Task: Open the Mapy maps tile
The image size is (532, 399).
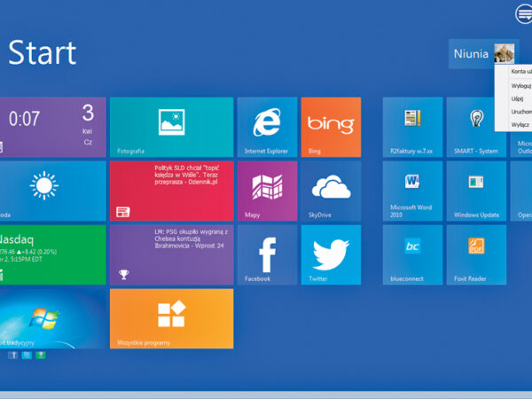Action: [x=267, y=191]
